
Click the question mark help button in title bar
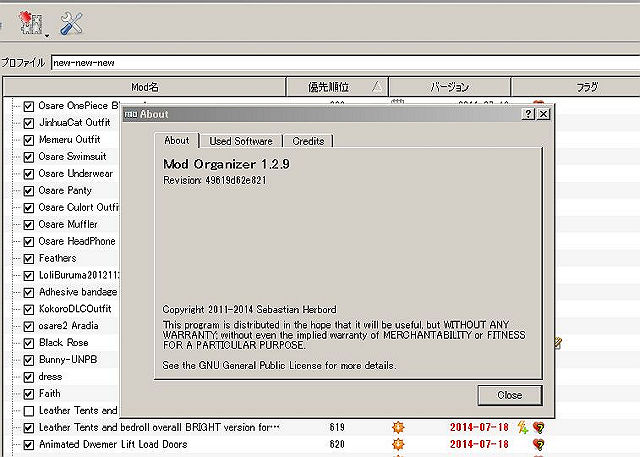[x=528, y=114]
